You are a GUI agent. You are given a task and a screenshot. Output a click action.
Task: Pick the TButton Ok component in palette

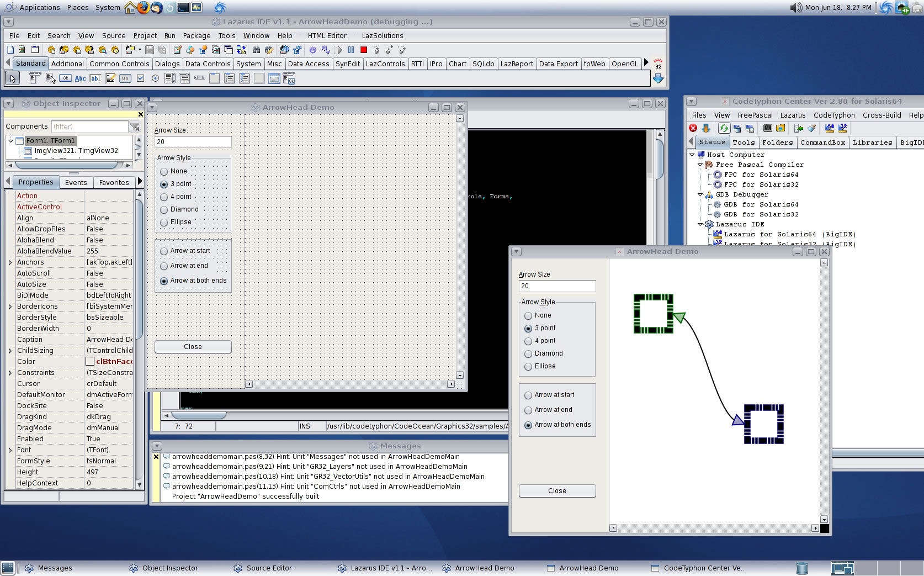tap(65, 78)
